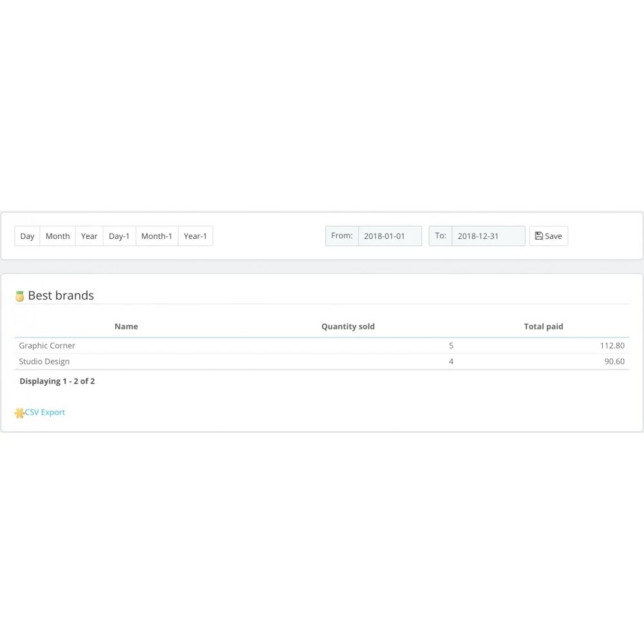
Task: Select the Studio Design brand row
Action: point(44,362)
